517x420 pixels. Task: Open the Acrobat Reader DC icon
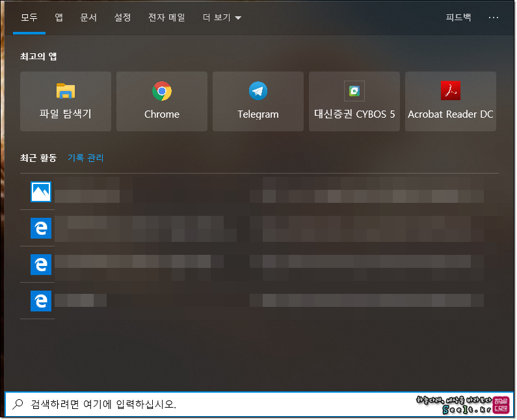point(451,90)
